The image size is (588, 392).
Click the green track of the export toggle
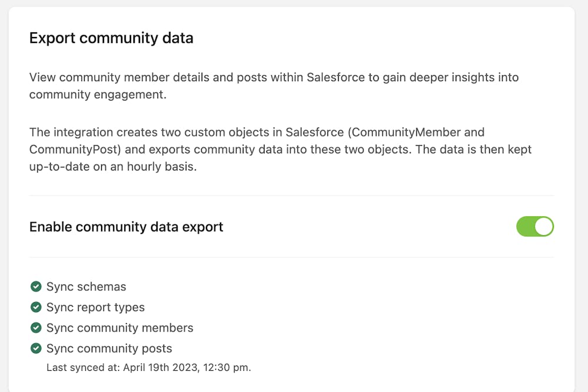point(525,226)
